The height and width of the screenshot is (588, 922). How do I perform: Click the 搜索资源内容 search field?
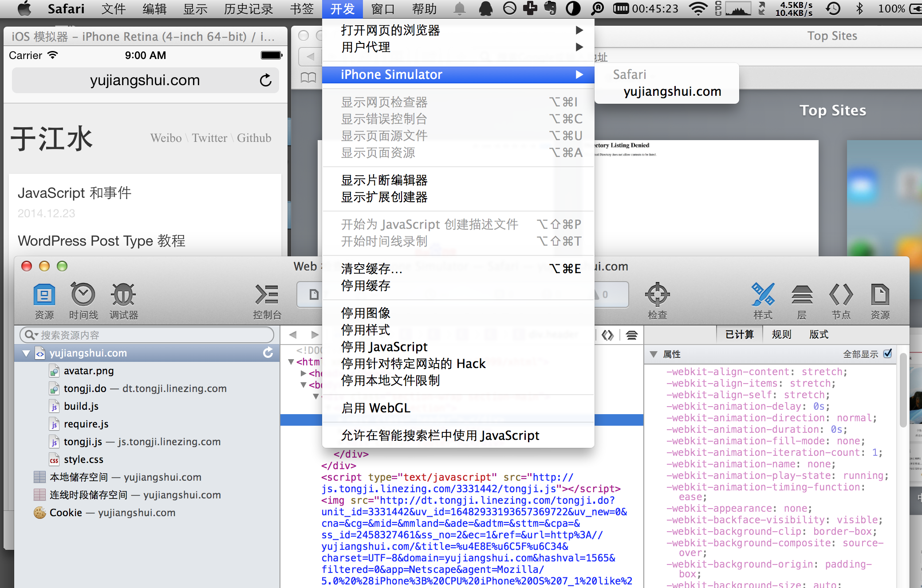coord(147,335)
